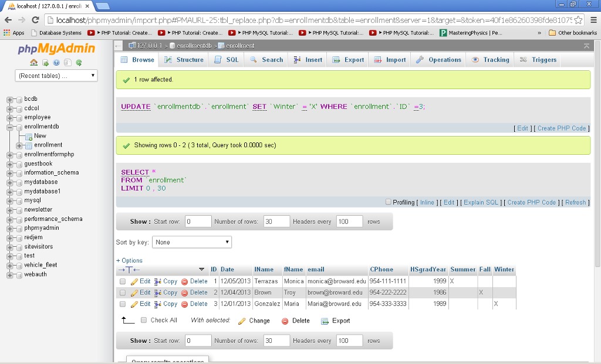Select the phpMyAdmin Home icon

pos(34,63)
